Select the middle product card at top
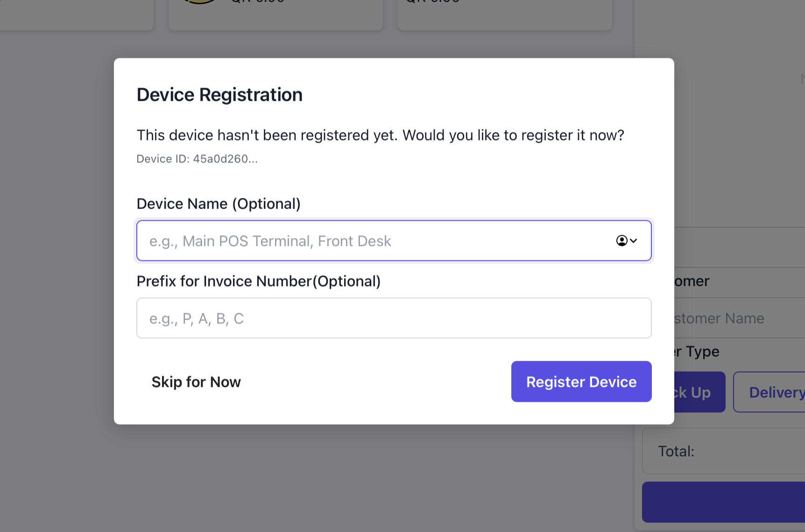 tap(275, 14)
